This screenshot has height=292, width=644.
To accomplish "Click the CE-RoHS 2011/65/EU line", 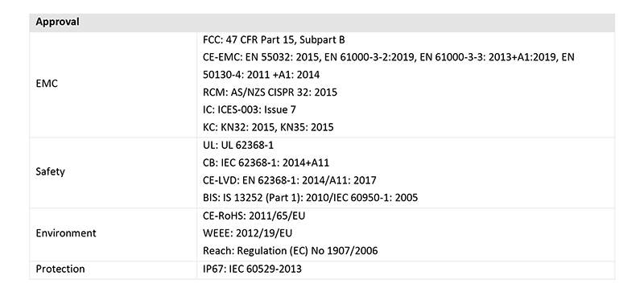I will [x=254, y=216].
